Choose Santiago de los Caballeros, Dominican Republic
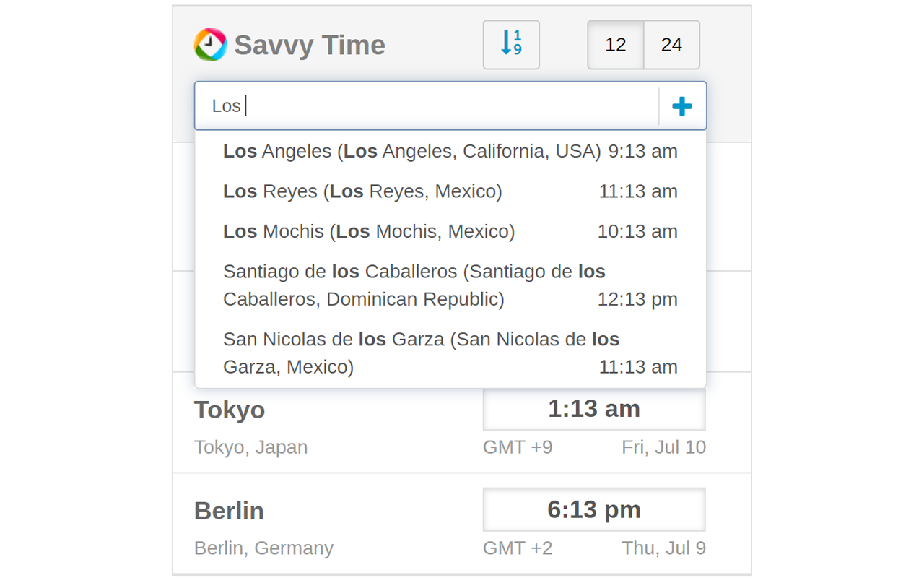Viewport: 924px width, 578px height. coord(414,285)
